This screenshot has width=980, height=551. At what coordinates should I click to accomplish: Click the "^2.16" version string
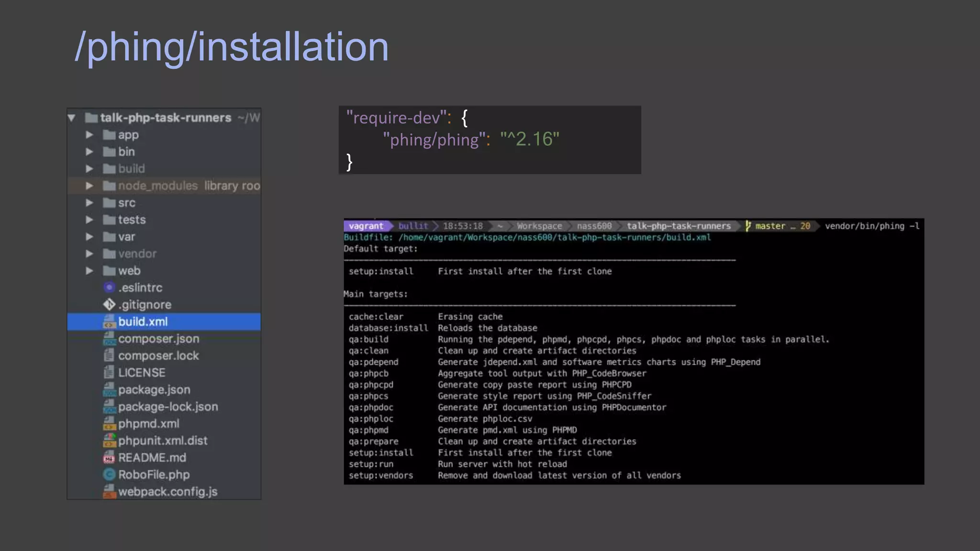coord(530,139)
